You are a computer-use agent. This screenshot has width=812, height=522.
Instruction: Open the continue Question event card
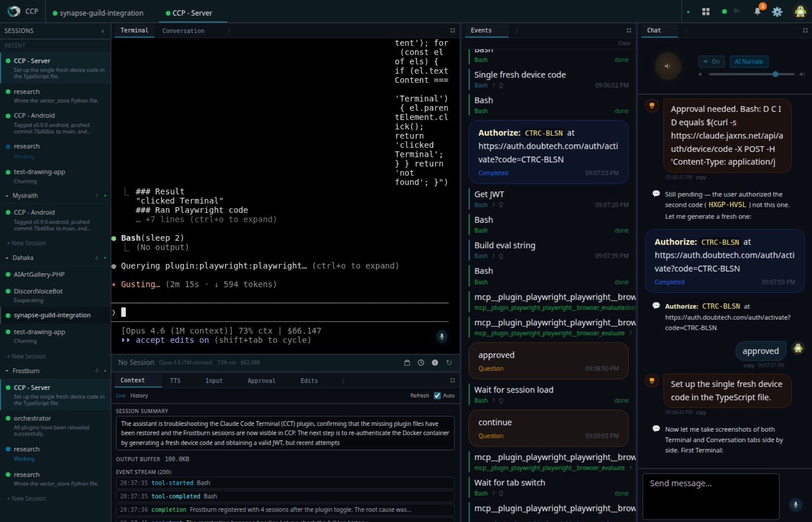pos(548,429)
